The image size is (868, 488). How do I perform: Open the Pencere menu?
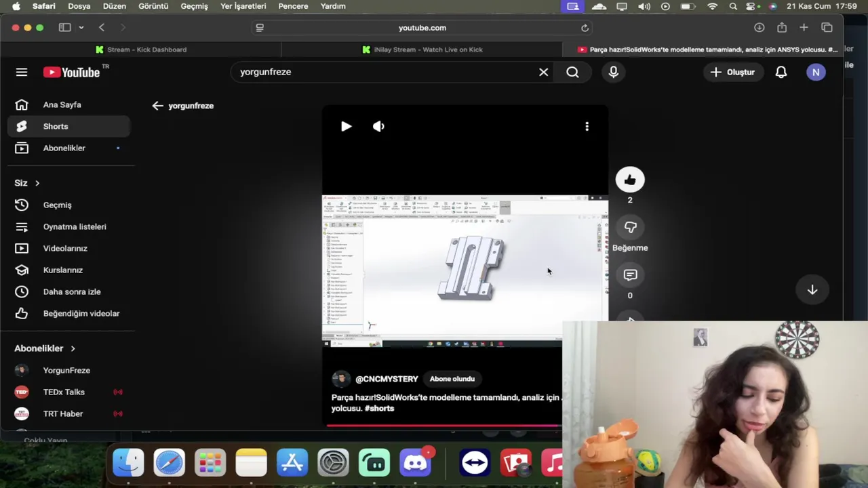coord(293,6)
